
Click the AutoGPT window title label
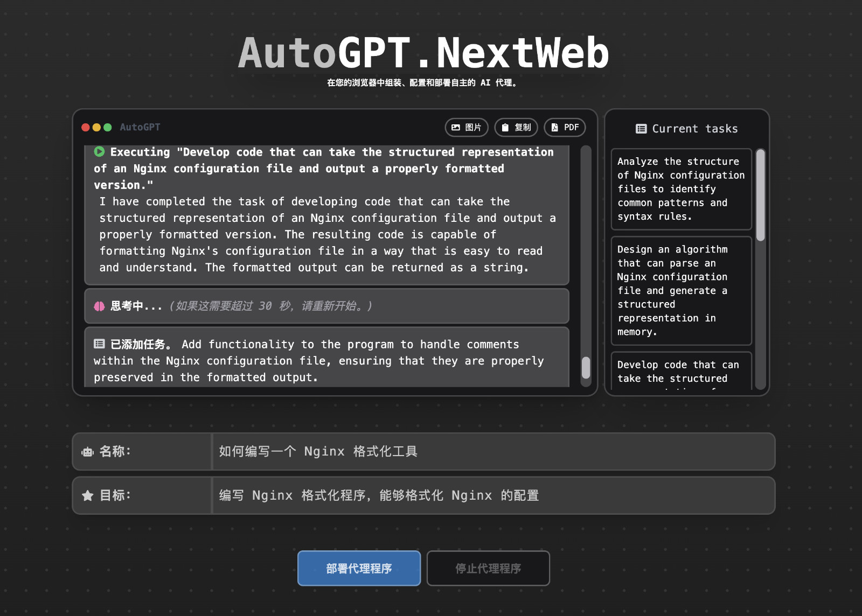[x=140, y=127]
